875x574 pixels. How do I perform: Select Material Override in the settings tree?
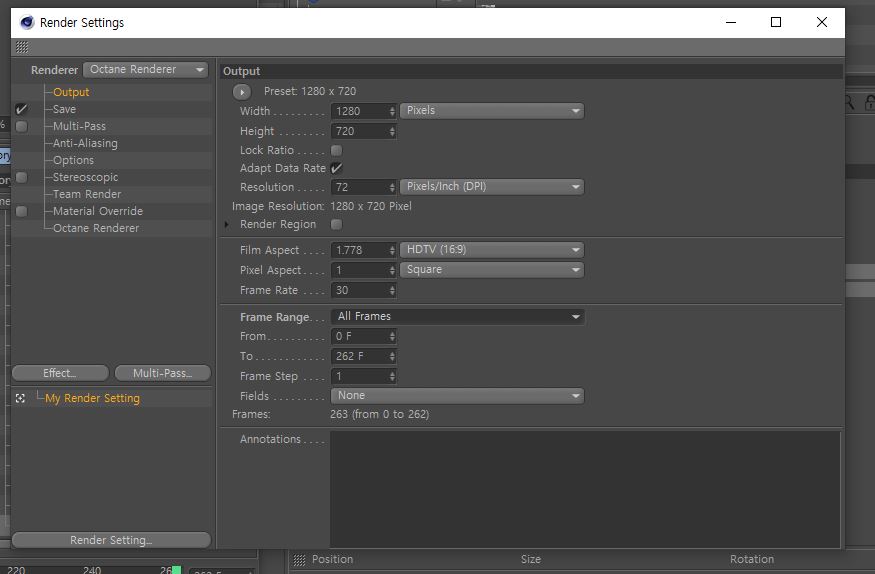98,211
